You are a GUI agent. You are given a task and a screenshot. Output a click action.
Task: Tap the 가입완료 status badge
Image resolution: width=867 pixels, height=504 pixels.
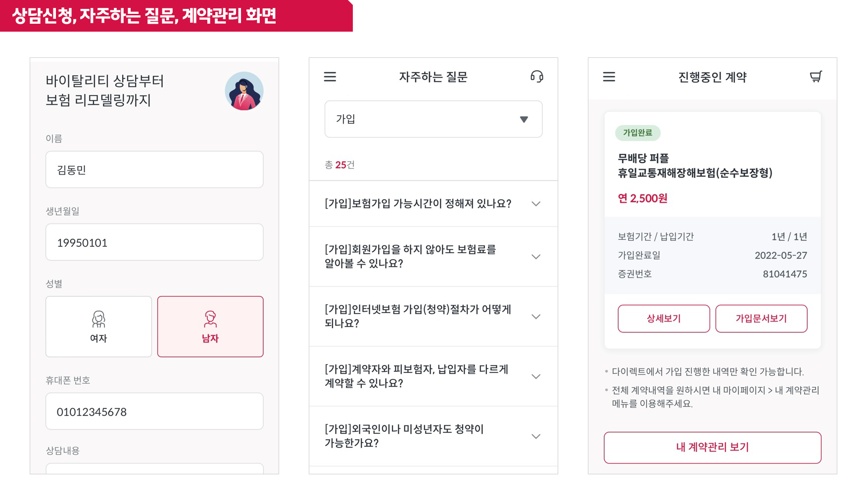pos(638,133)
